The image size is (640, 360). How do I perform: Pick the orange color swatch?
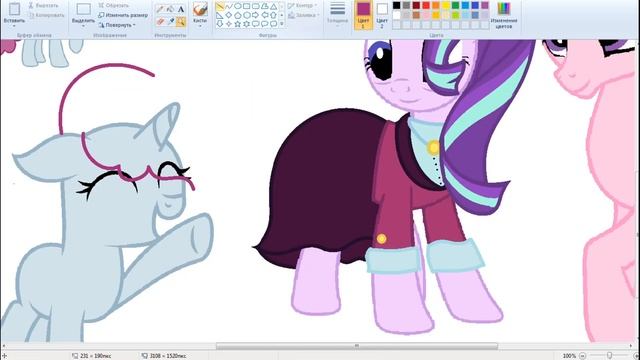pos(436,5)
